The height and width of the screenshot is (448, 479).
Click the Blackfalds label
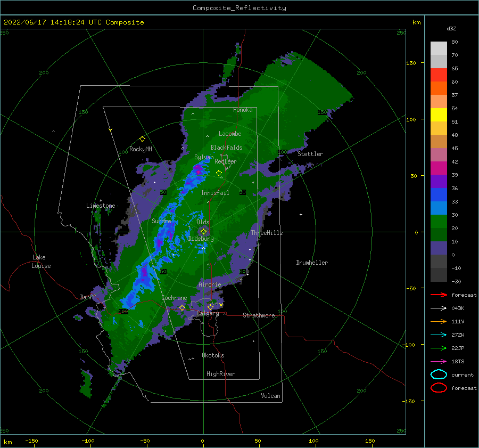coord(226,148)
